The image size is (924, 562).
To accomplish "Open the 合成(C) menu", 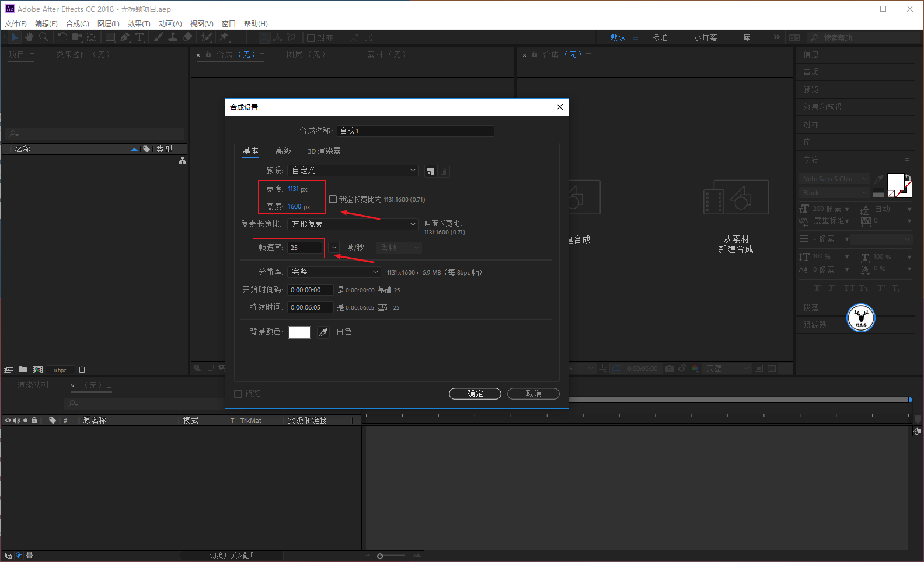I will tap(78, 24).
